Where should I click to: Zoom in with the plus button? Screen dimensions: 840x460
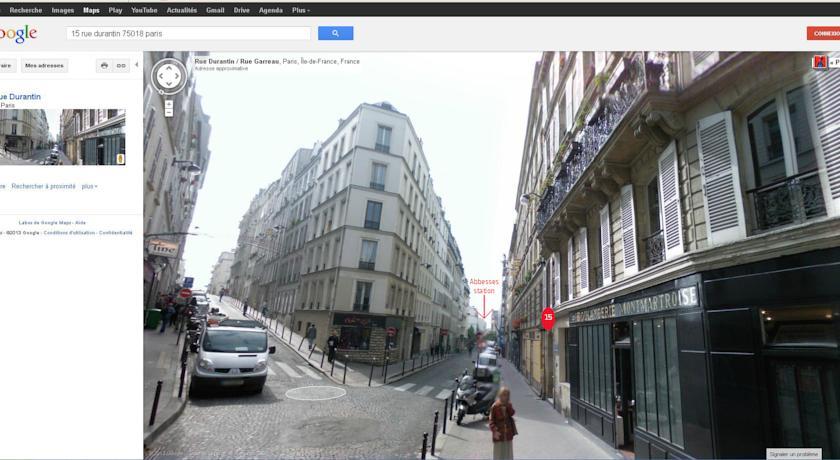169,103
